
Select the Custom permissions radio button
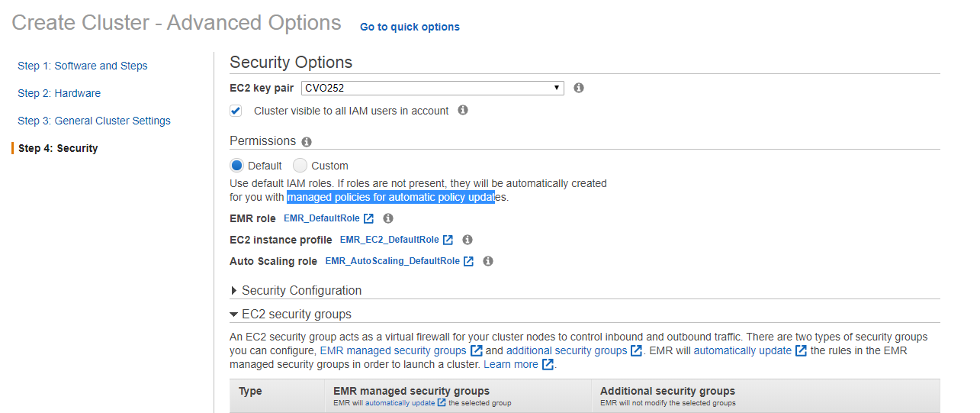click(300, 166)
